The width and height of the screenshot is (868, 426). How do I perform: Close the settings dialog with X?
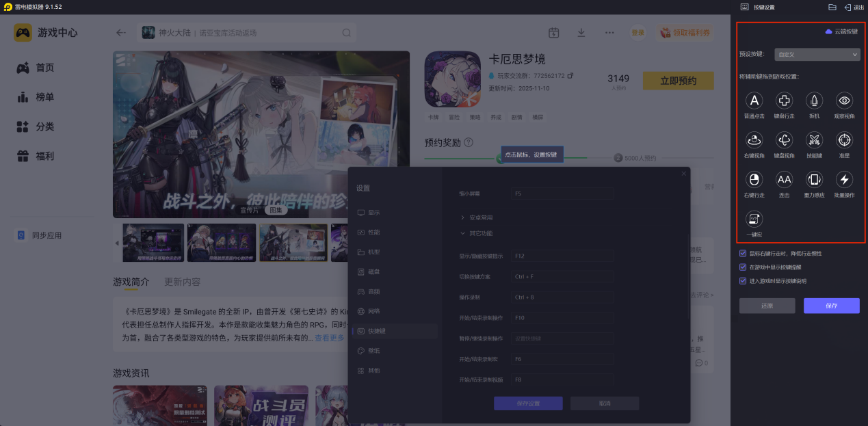coord(683,174)
